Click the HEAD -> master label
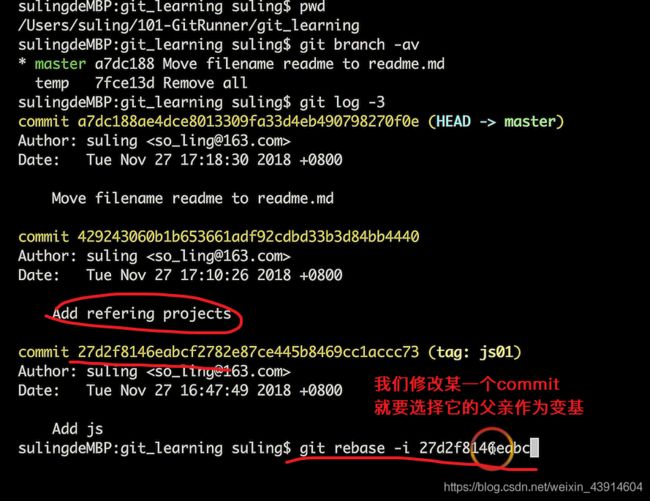 (496, 121)
